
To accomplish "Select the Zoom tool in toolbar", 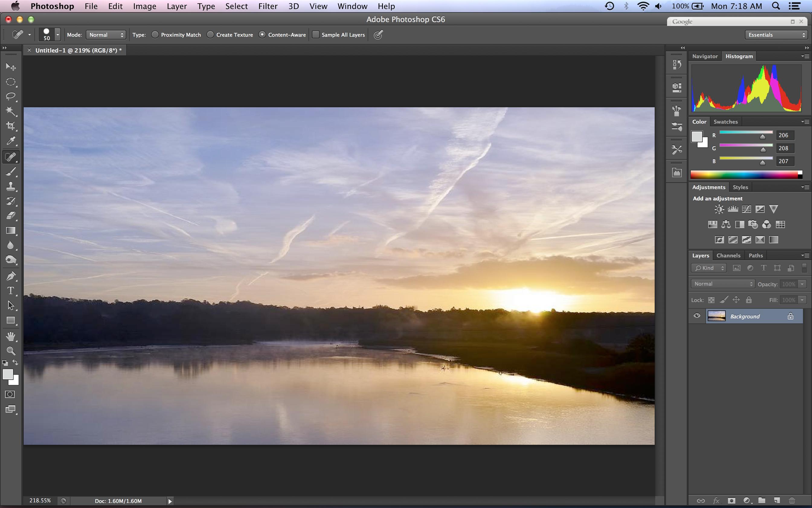I will point(11,351).
